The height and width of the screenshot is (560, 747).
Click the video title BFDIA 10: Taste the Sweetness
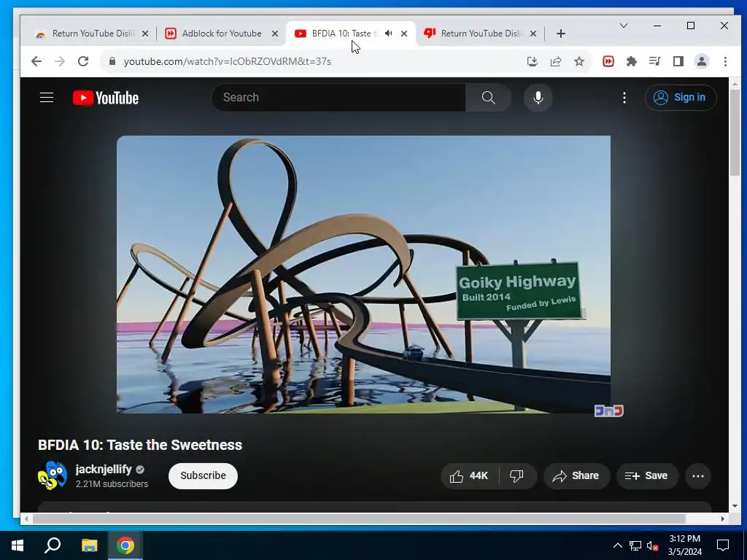pyautogui.click(x=140, y=445)
